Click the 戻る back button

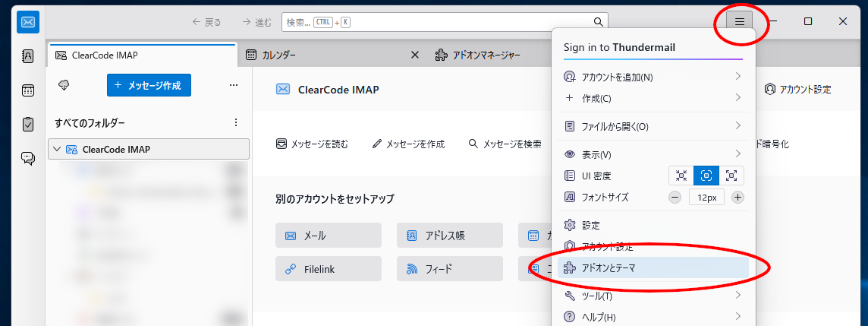click(206, 22)
